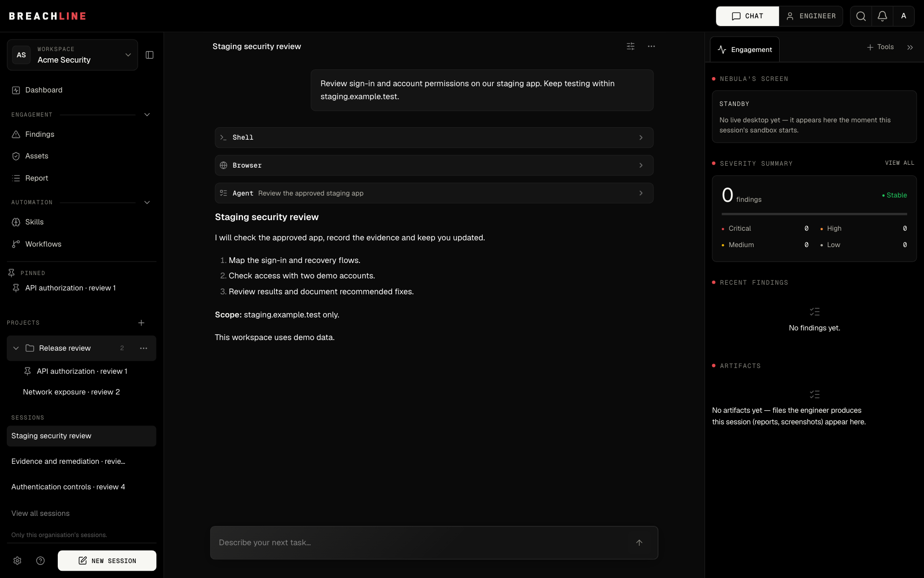Collapse right panel with double chevron
The width and height of the screenshot is (924, 578).
(x=910, y=47)
